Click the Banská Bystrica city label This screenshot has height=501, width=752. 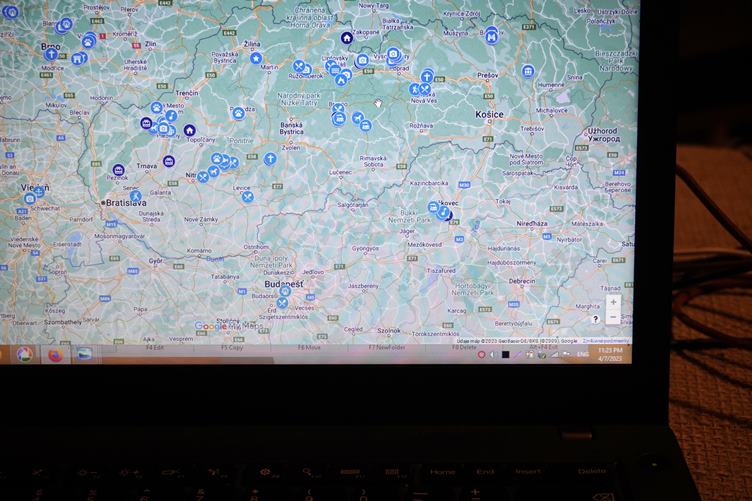tap(292, 128)
